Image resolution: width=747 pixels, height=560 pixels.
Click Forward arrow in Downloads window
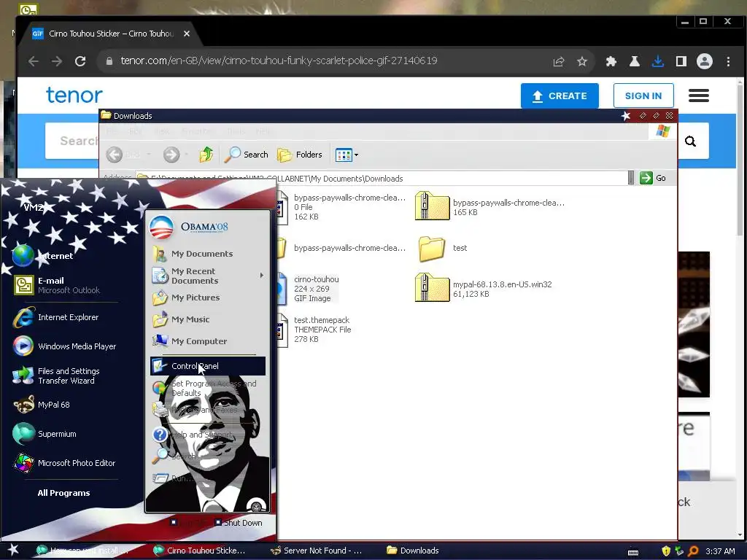coord(171,155)
